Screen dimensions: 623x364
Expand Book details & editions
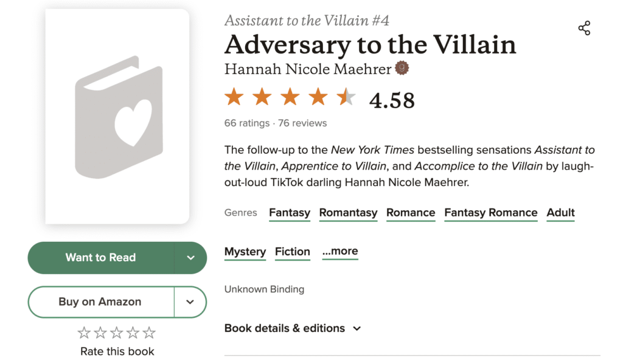[x=293, y=328]
